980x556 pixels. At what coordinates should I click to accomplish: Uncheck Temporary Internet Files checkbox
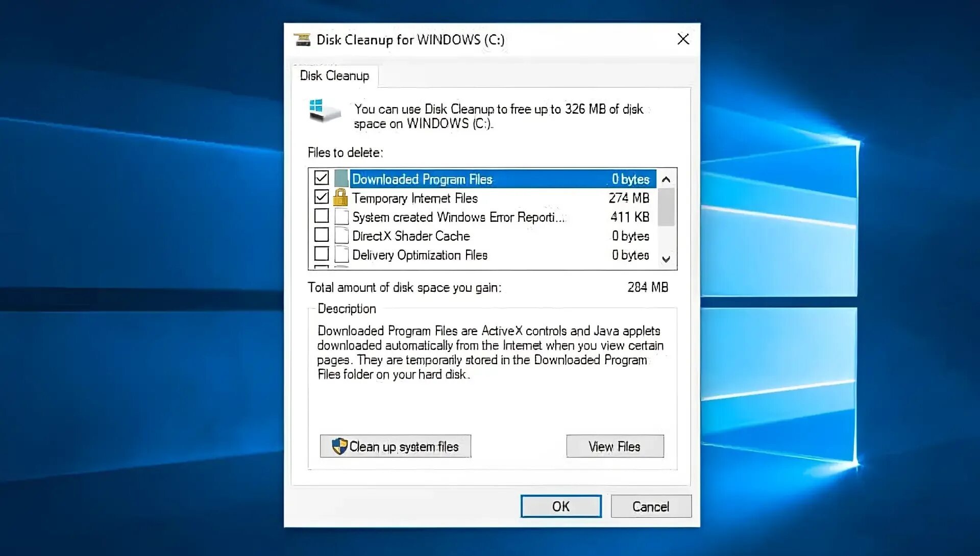point(322,197)
